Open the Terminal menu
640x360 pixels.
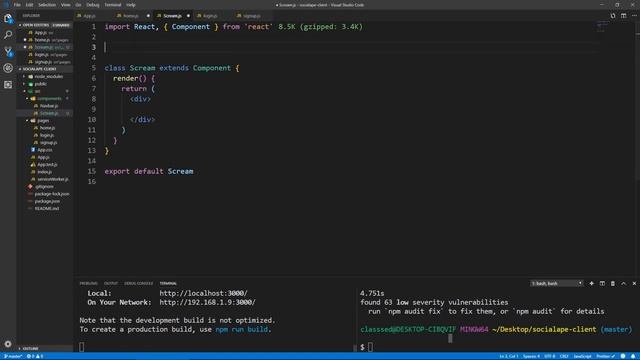113,5
